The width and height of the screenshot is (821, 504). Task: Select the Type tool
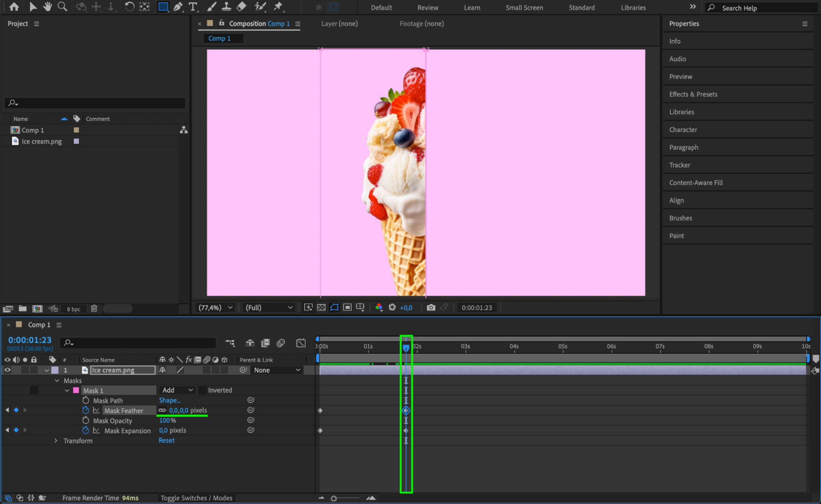click(x=193, y=7)
